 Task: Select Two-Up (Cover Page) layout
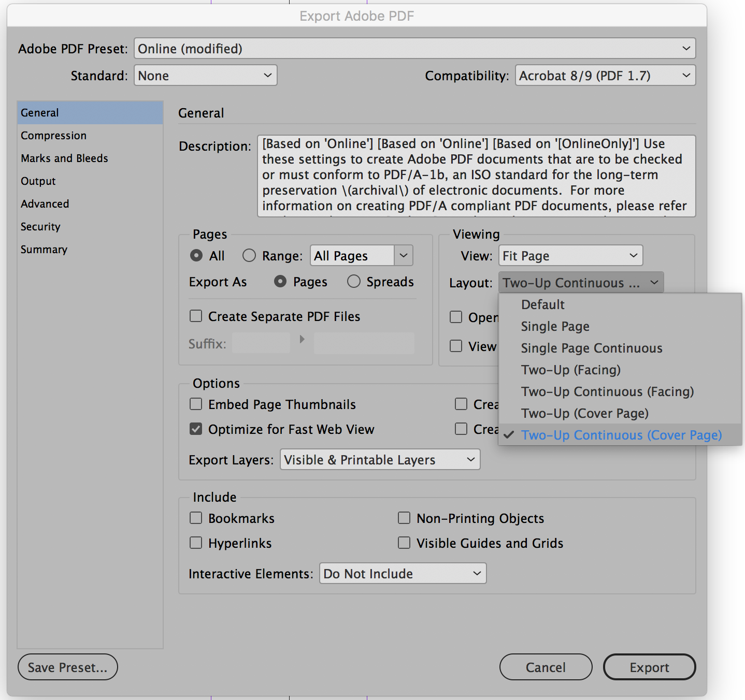pos(620,413)
